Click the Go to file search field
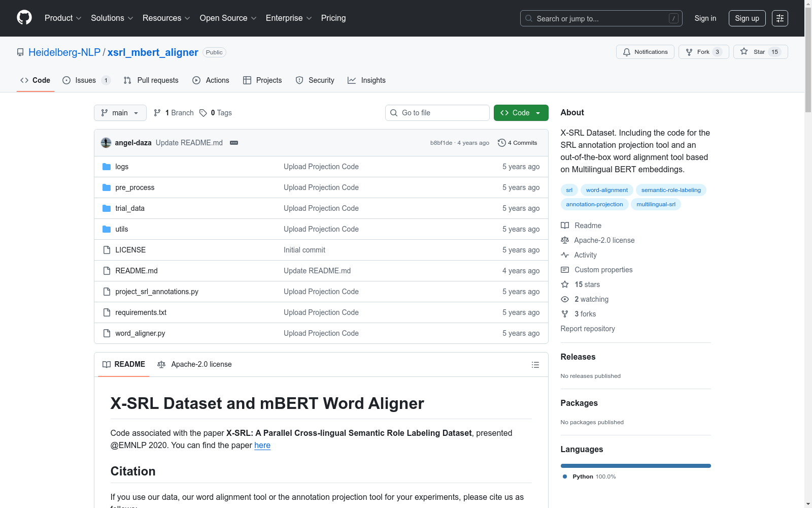The width and height of the screenshot is (812, 508). tap(437, 113)
